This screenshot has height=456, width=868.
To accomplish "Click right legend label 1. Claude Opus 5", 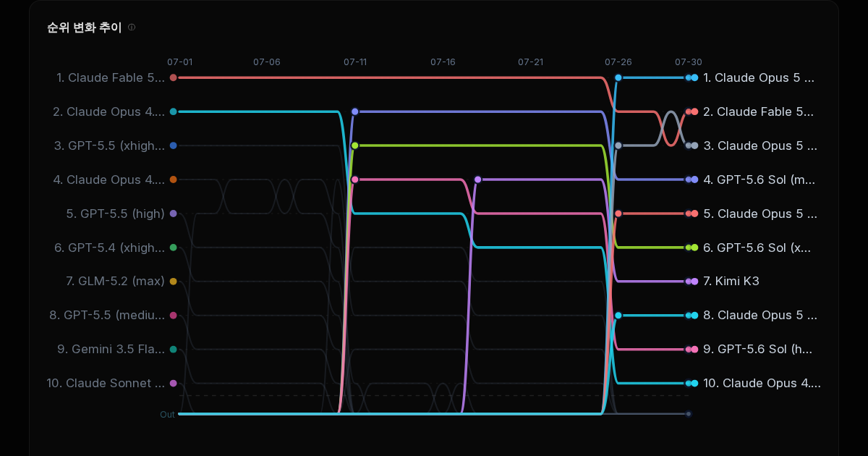I will tap(759, 77).
